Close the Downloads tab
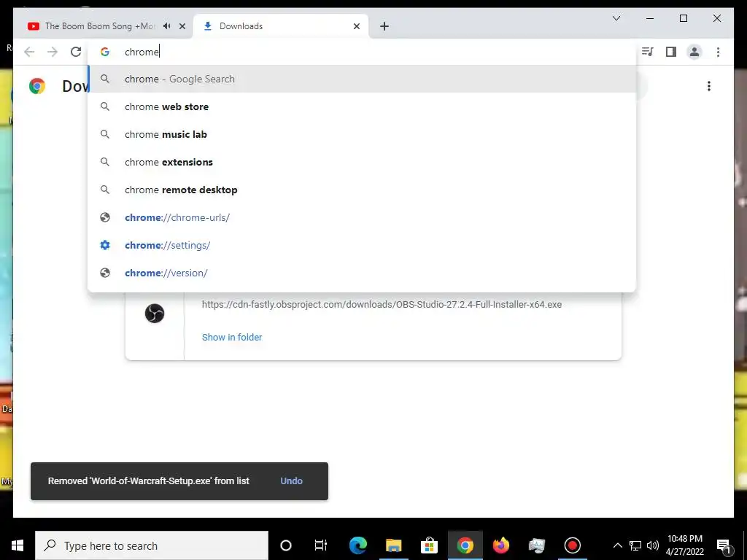Screen dimensions: 747x560 click(x=356, y=26)
